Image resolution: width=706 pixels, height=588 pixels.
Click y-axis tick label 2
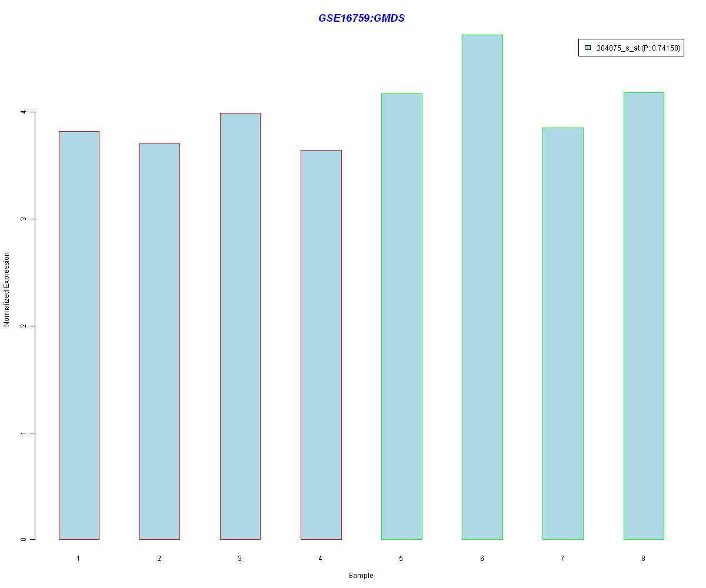(x=23, y=326)
